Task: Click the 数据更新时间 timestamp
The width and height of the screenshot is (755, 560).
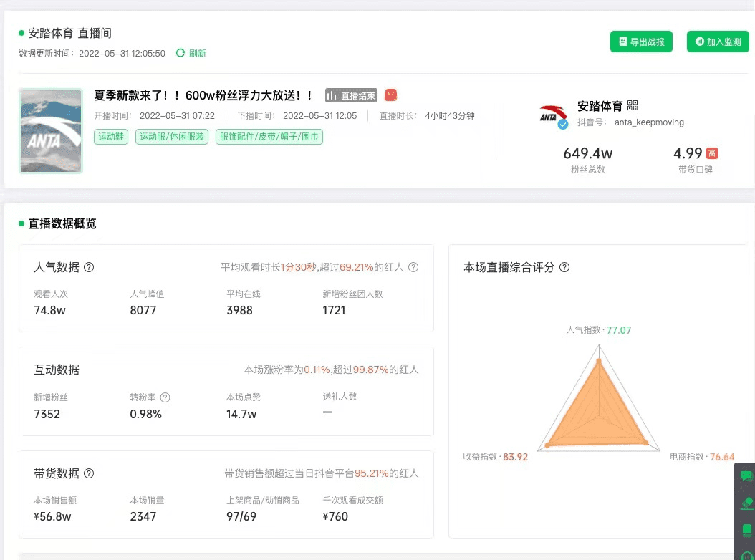Action: [92, 53]
